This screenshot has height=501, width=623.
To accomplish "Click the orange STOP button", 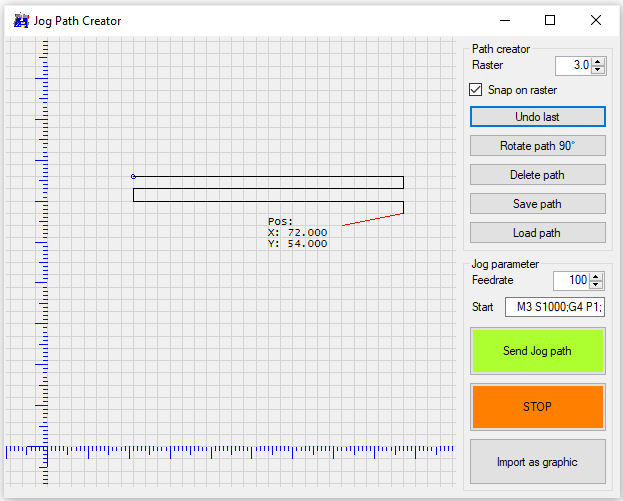I will pyautogui.click(x=538, y=407).
